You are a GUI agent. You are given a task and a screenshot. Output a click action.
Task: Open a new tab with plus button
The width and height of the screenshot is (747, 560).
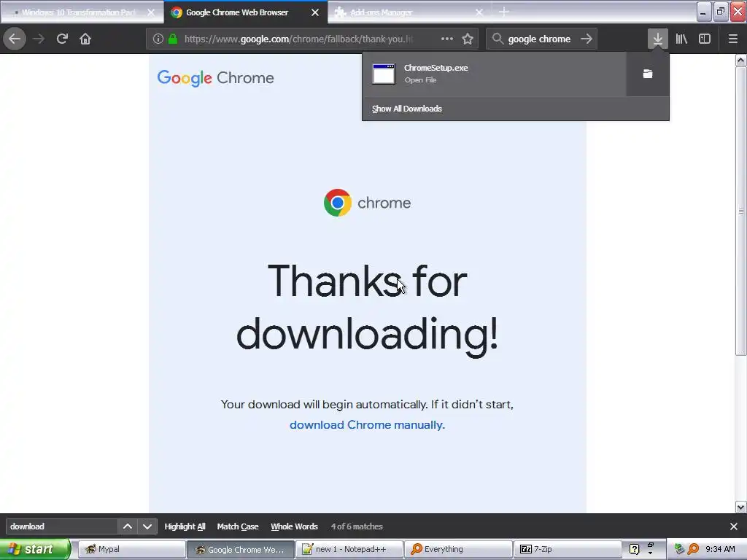coord(504,12)
